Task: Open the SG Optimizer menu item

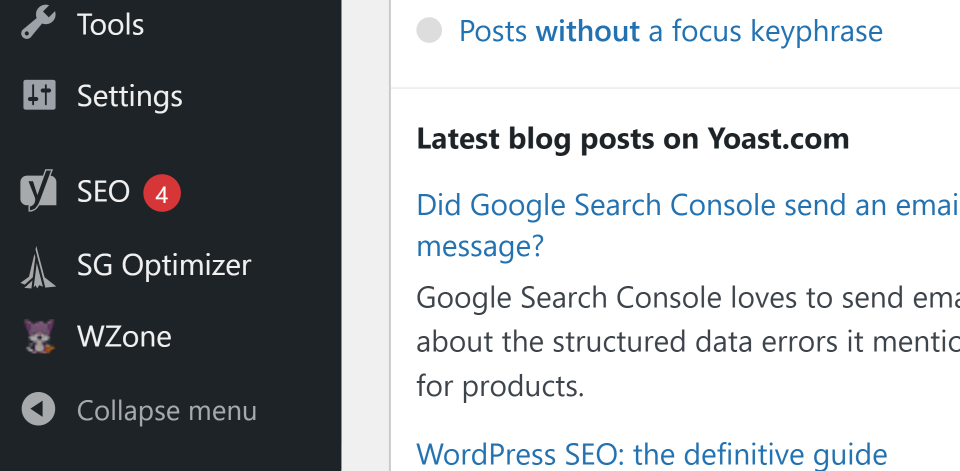Action: pos(164,265)
